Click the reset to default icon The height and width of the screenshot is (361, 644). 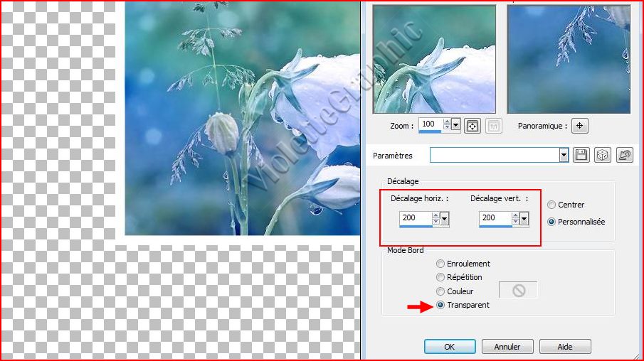click(x=625, y=155)
